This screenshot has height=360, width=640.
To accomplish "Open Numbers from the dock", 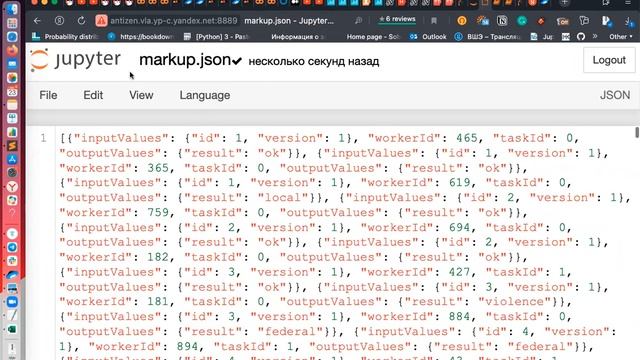I will 12,132.
